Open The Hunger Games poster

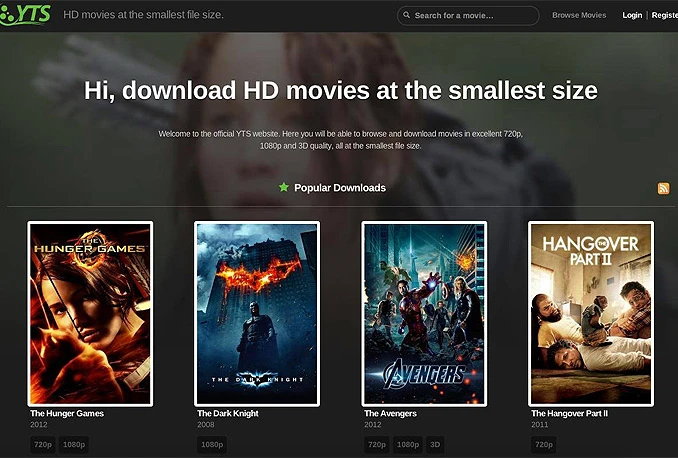90,314
